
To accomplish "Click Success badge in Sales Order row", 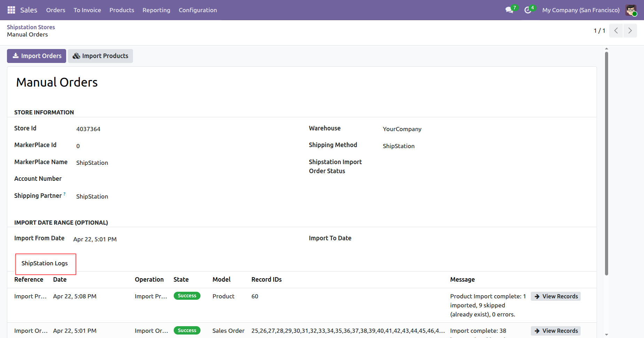I will pyautogui.click(x=187, y=330).
